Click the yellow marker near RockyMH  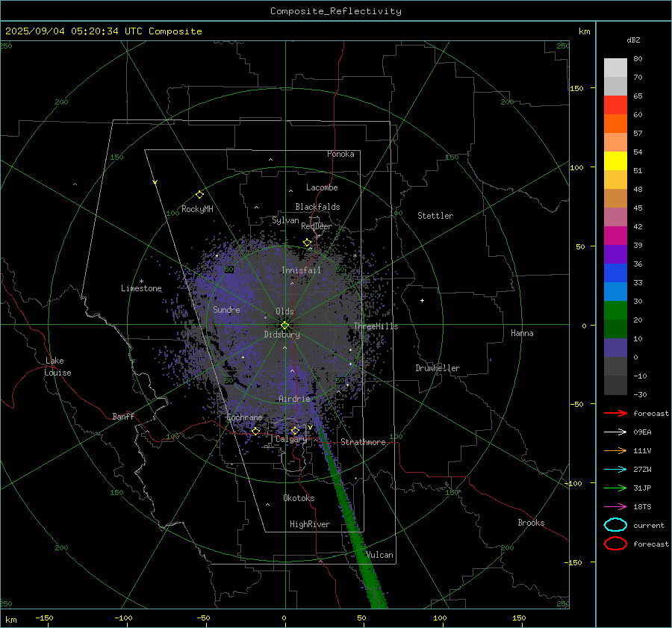coord(199,195)
